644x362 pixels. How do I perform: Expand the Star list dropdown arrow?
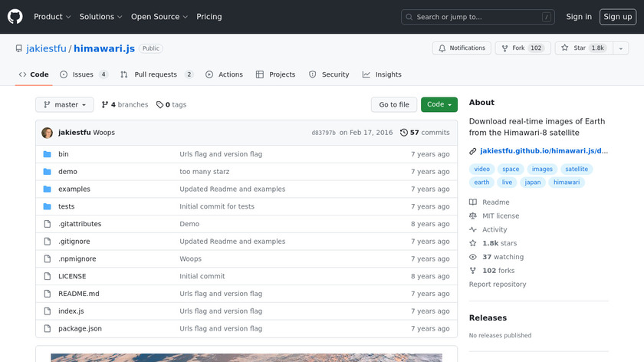pos(618,48)
